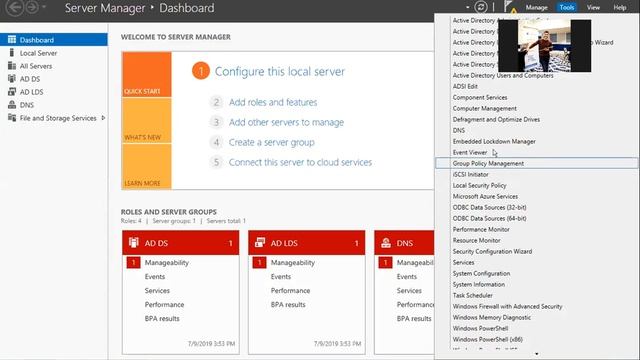Click the All Servers sidebar icon

pyautogui.click(x=12, y=66)
